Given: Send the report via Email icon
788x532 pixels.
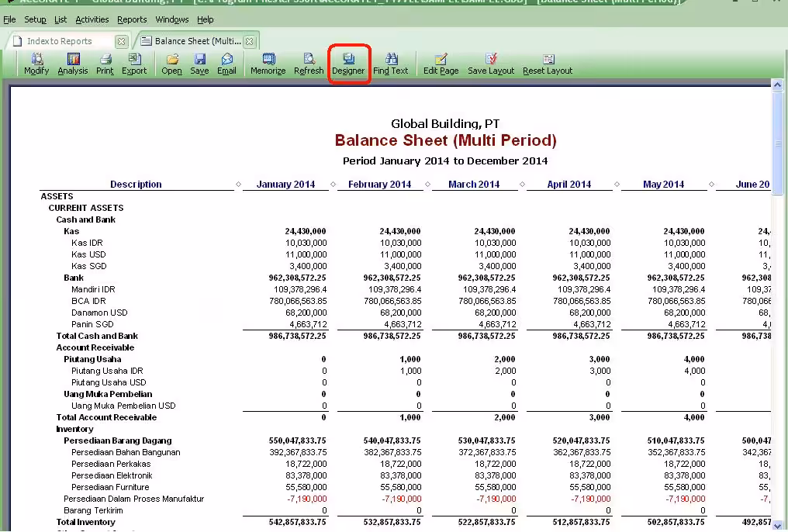Looking at the screenshot, I should (x=226, y=64).
